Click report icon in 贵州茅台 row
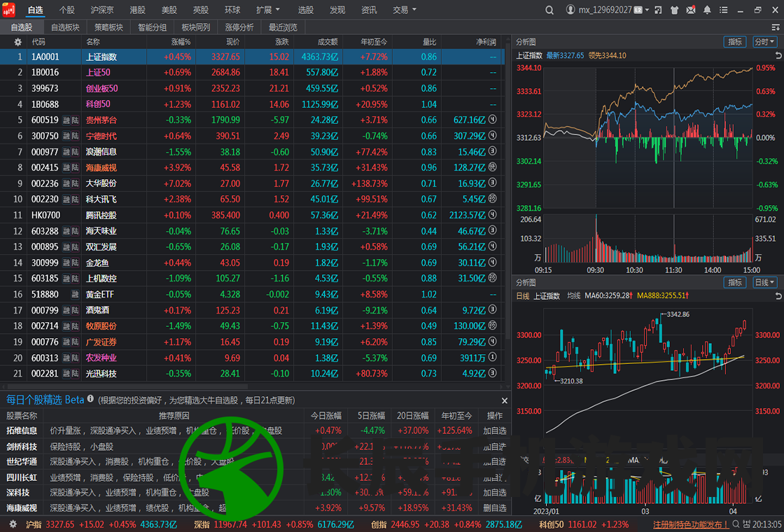Screen dimensions: 784x532 point(493,120)
